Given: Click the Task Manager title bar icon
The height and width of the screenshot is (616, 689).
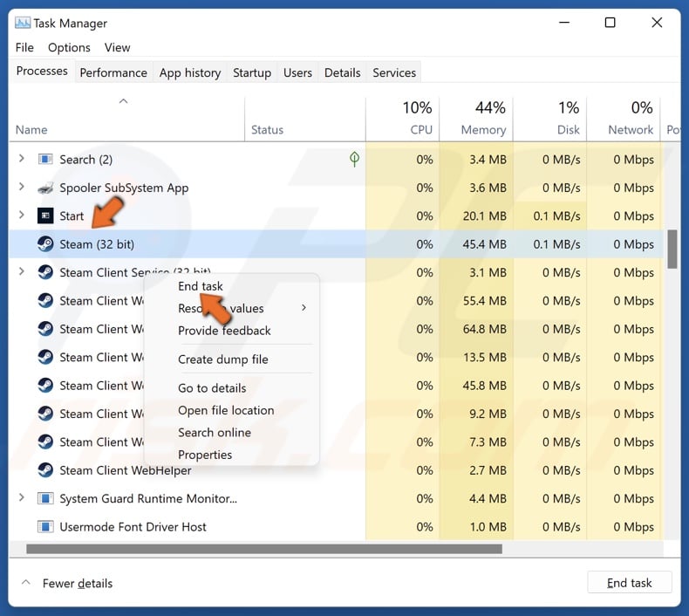Looking at the screenshot, I should click(23, 23).
